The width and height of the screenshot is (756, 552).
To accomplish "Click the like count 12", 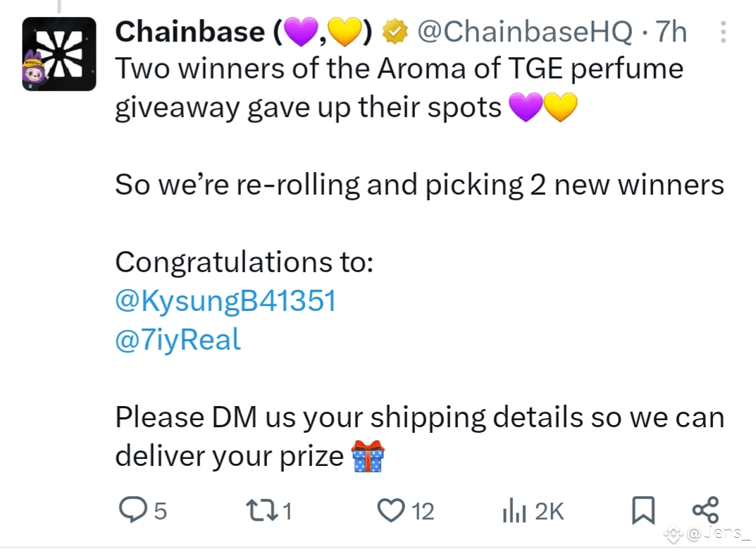I will (423, 512).
